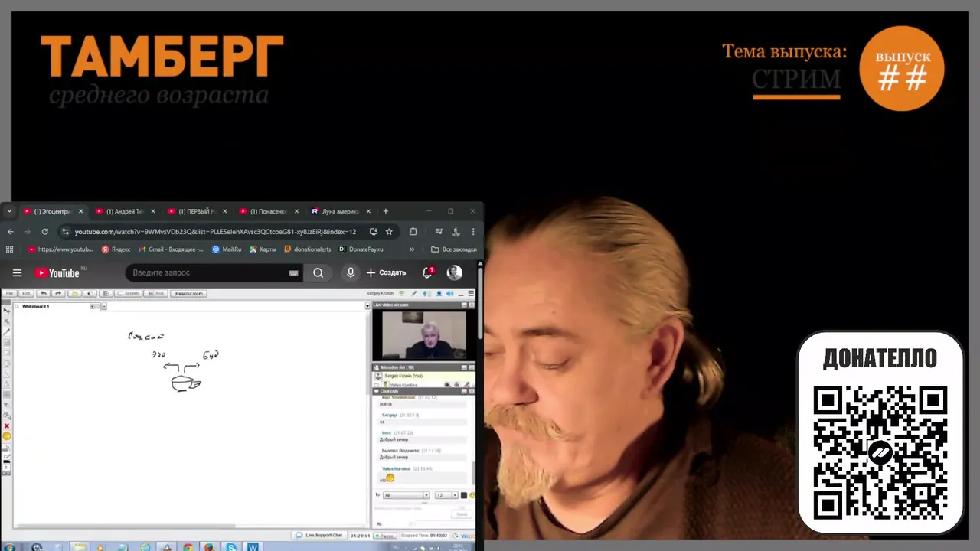Open the apps grid in bookmarks bar
980x551 pixels.
[9, 249]
